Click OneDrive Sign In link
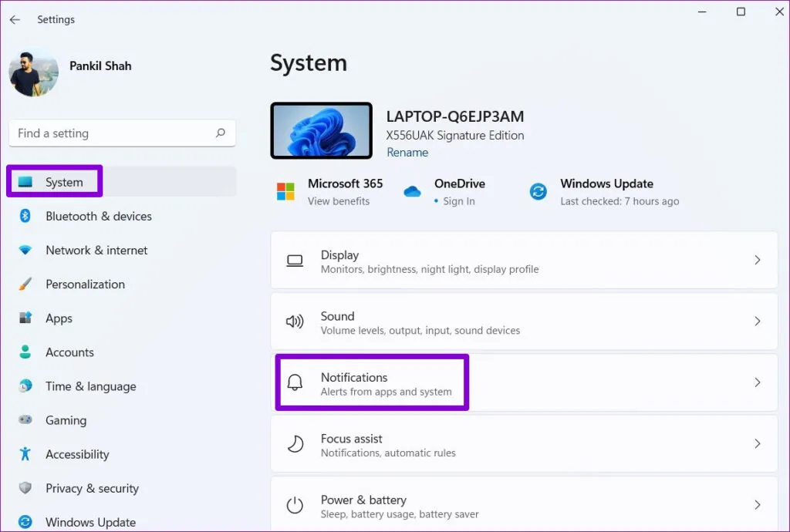This screenshot has width=790, height=532. pyautogui.click(x=458, y=201)
